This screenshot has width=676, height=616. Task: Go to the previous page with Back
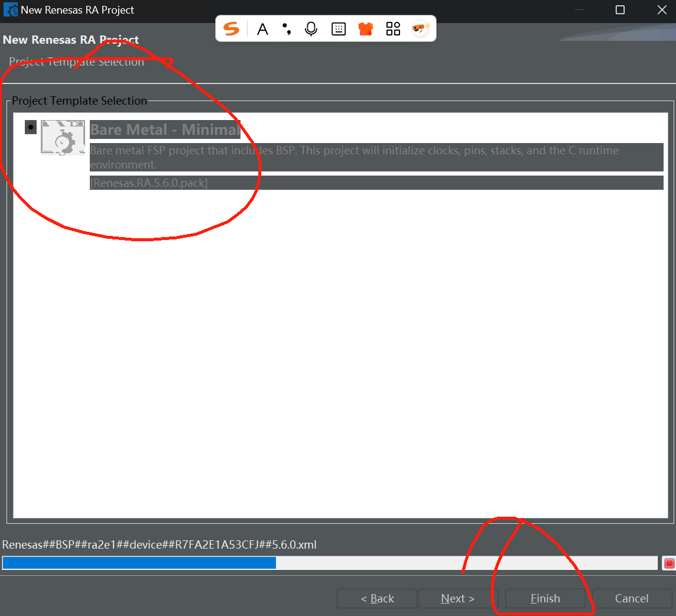pos(377,598)
